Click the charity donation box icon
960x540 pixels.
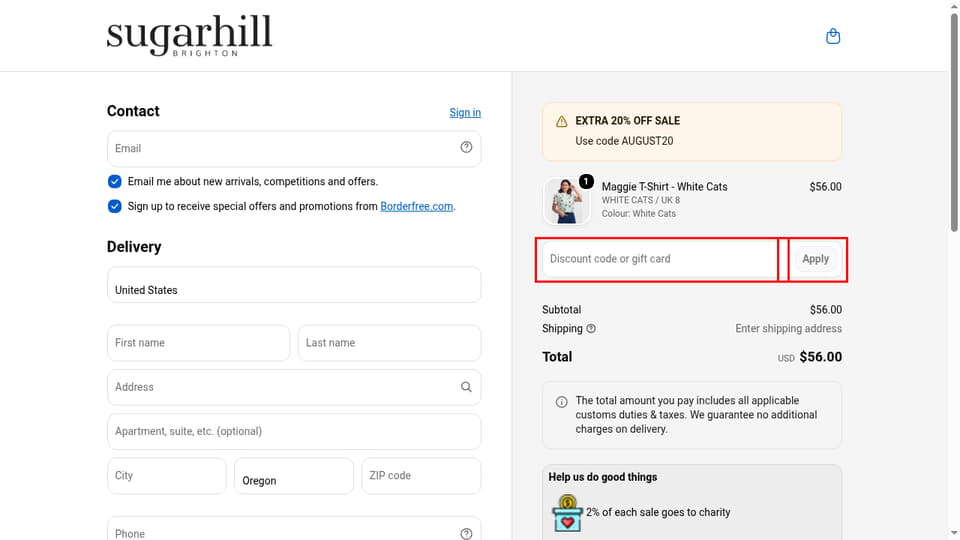click(x=567, y=513)
